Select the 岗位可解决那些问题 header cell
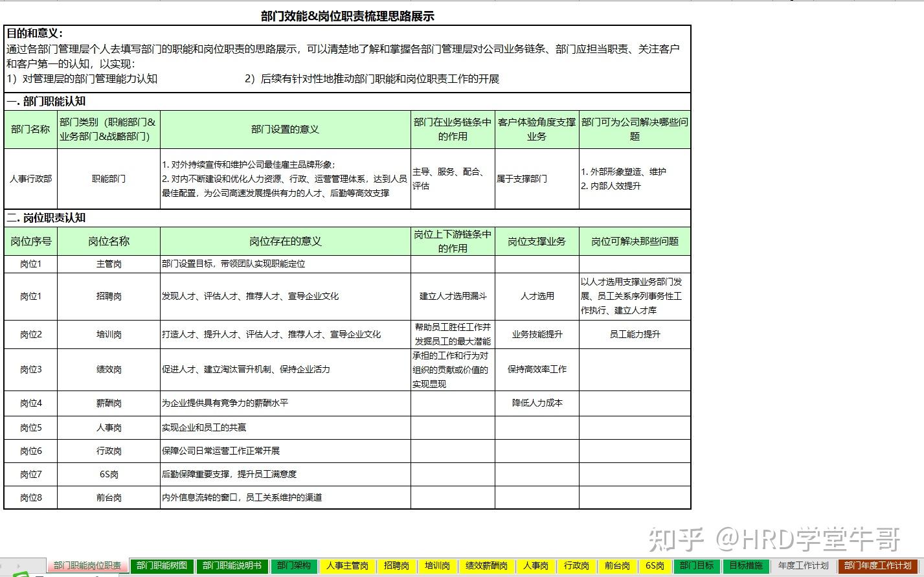Screen dimensions: 924x577 (635, 241)
